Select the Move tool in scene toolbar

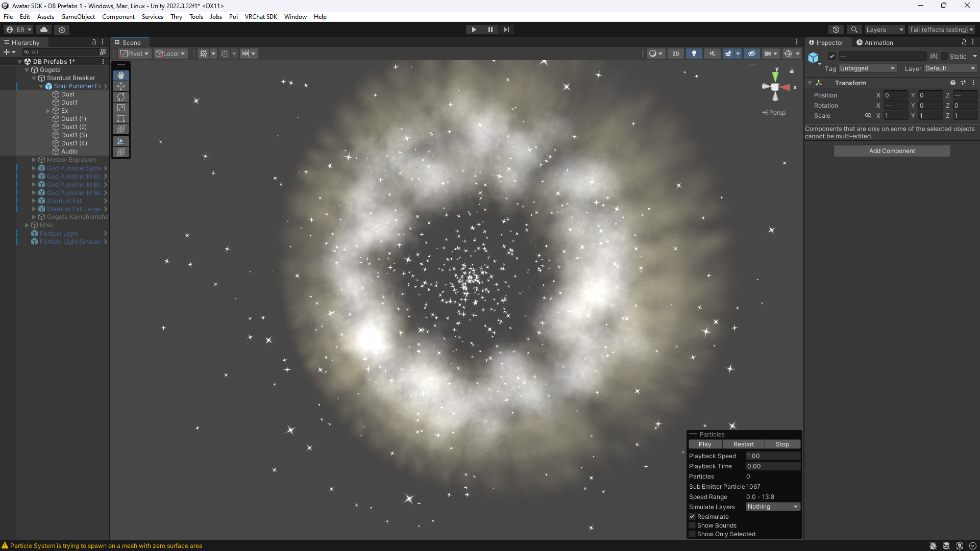[x=121, y=86]
